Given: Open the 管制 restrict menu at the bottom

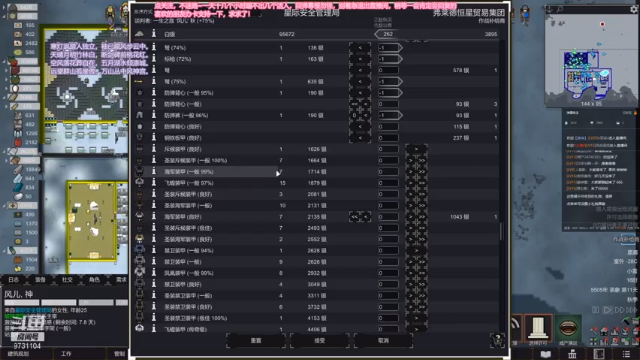Looking at the screenshot, I should point(119,354).
